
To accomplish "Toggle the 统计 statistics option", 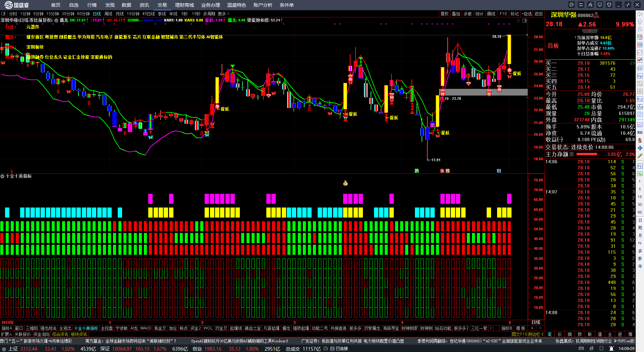I will click(479, 14).
